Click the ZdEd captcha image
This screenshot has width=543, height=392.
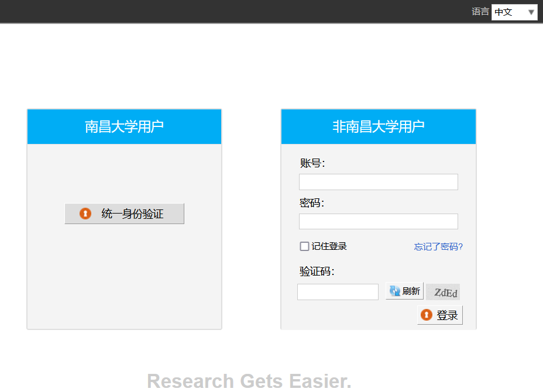(x=444, y=292)
